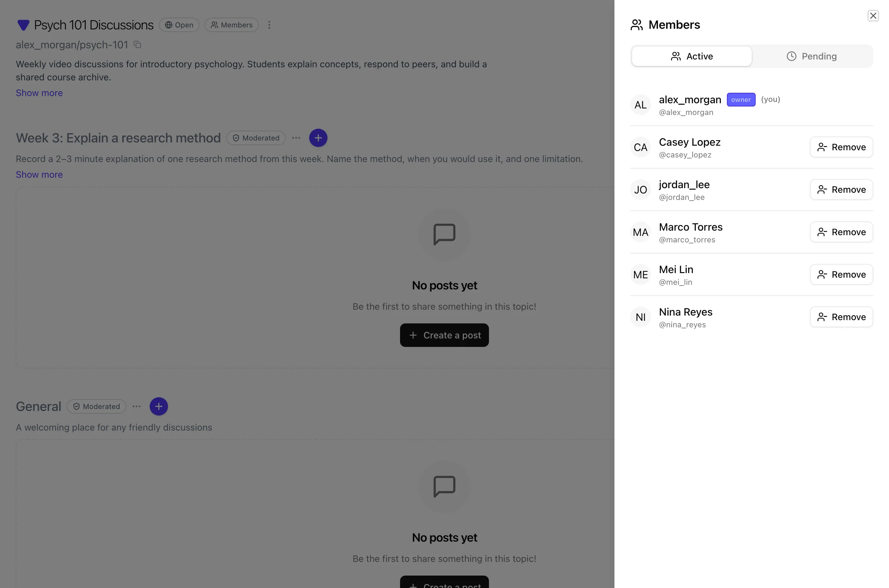This screenshot has width=889, height=588.
Task: Click the NI avatar for Nina Reyes
Action: [640, 317]
